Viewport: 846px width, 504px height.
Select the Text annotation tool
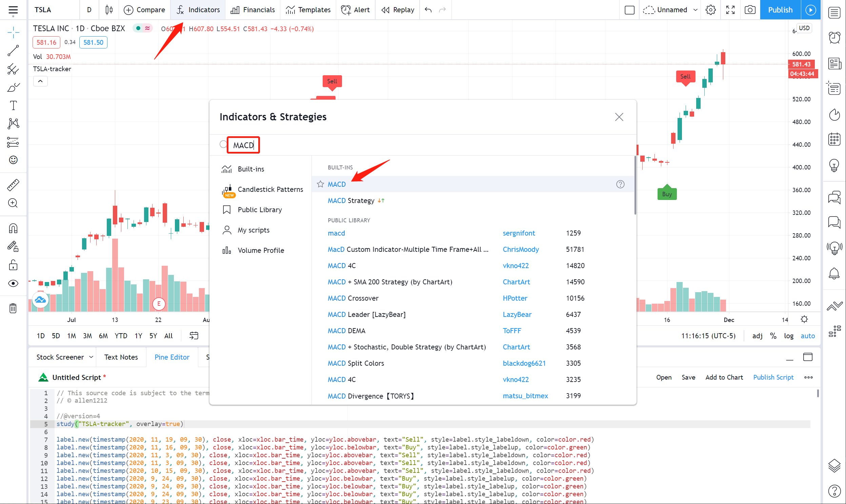pos(13,105)
